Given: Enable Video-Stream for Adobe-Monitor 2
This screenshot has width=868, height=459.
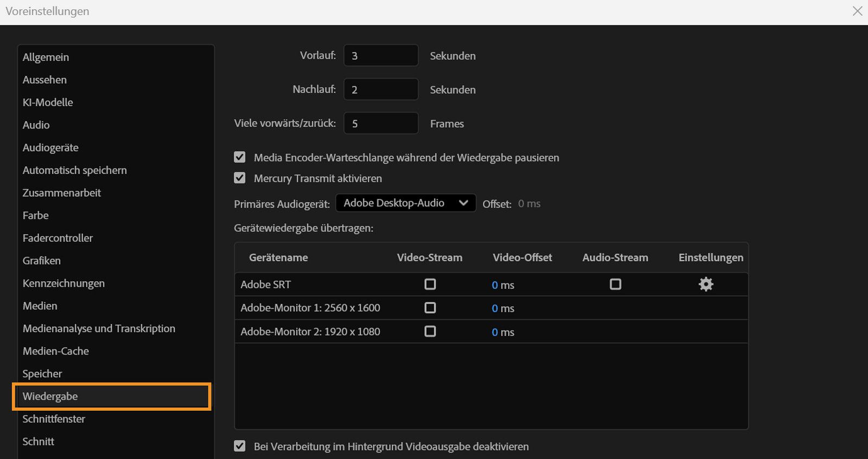Looking at the screenshot, I should click(430, 331).
